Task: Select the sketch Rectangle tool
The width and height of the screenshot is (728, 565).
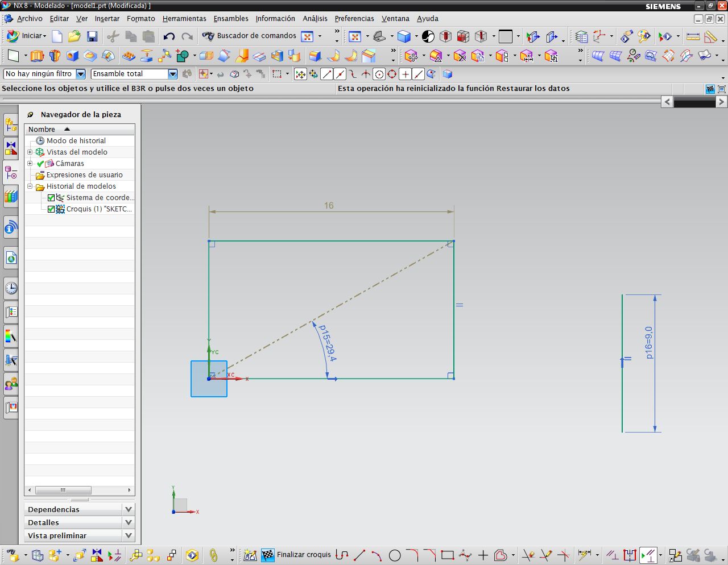Action: click(448, 555)
